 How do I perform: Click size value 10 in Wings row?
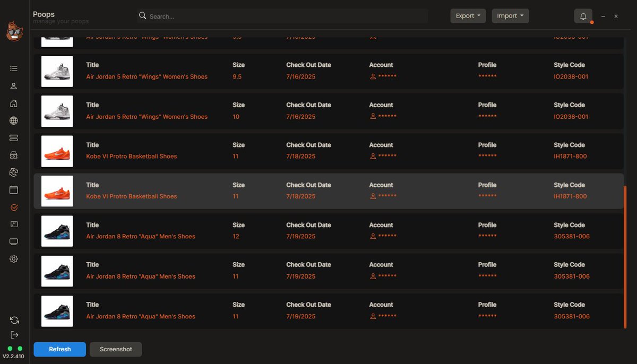[x=236, y=117]
